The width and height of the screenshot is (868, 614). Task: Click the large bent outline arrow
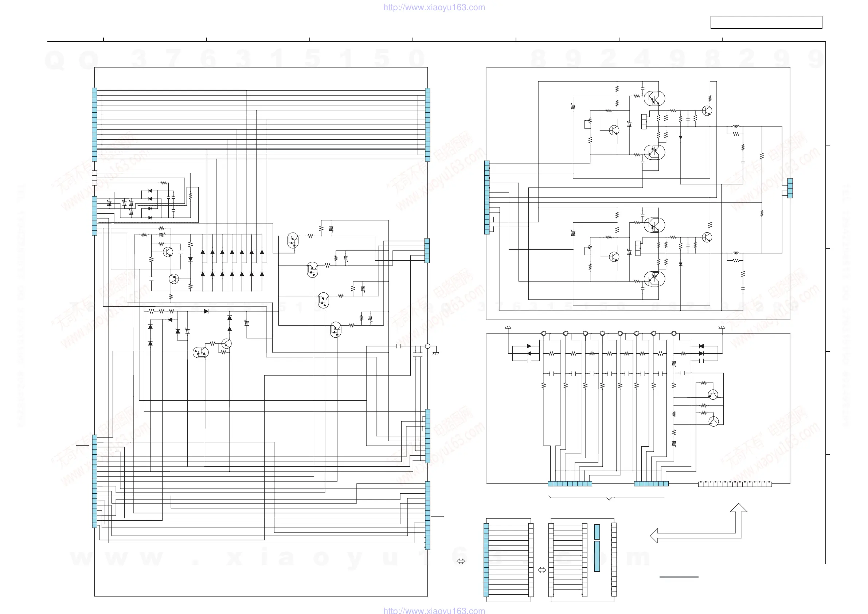(x=698, y=523)
